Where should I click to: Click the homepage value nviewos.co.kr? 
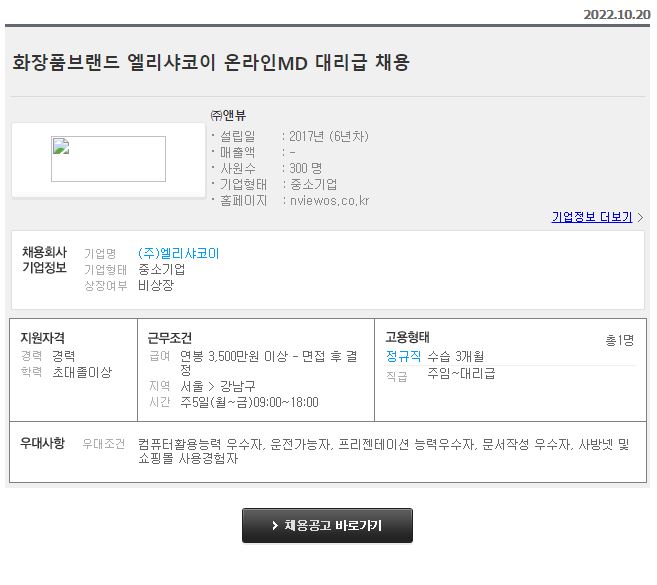pos(329,201)
